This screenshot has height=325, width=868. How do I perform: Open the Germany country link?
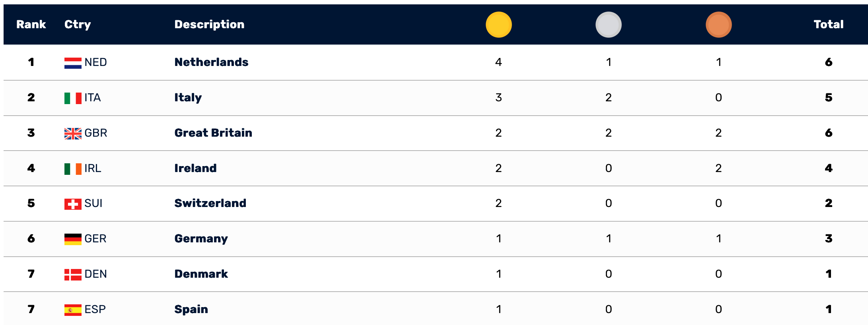201,239
